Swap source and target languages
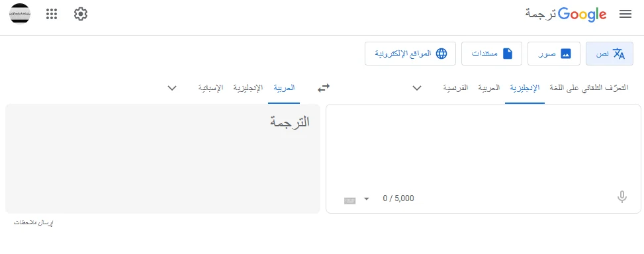The height and width of the screenshot is (254, 644). pos(324,88)
